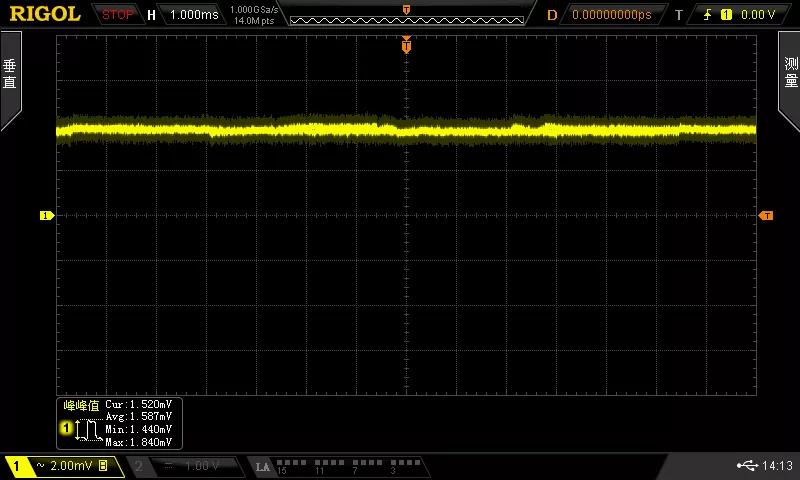This screenshot has height=480, width=800.
Task: Select the delay value 0.00000000ps
Action: coord(612,15)
